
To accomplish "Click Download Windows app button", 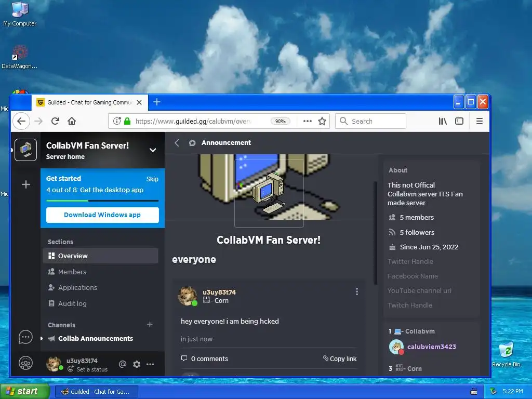I will point(102,215).
